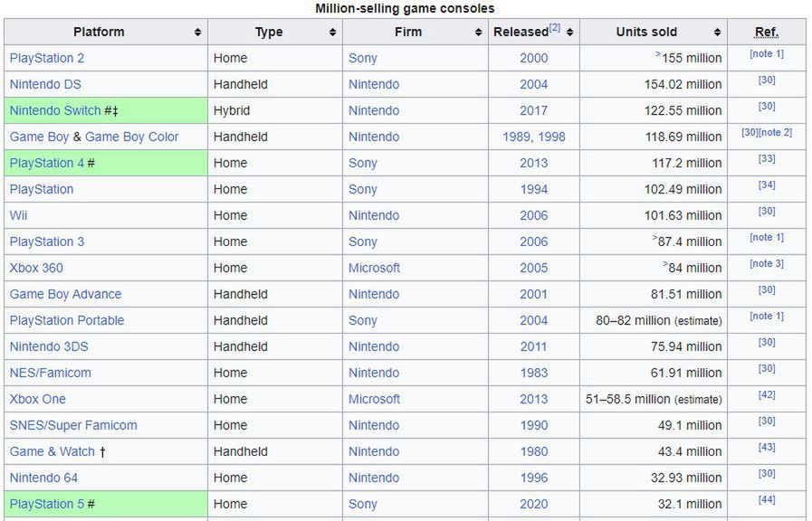The image size is (812, 521).
Task: Open [note 3] reference for Xbox 360
Action: coord(767,264)
